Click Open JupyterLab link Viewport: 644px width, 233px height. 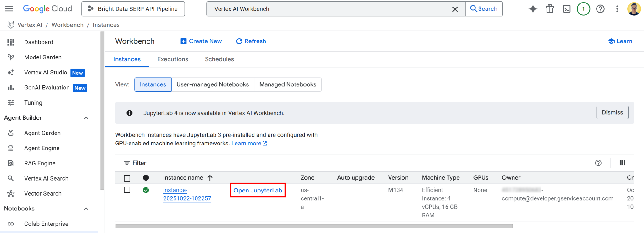[258, 190]
